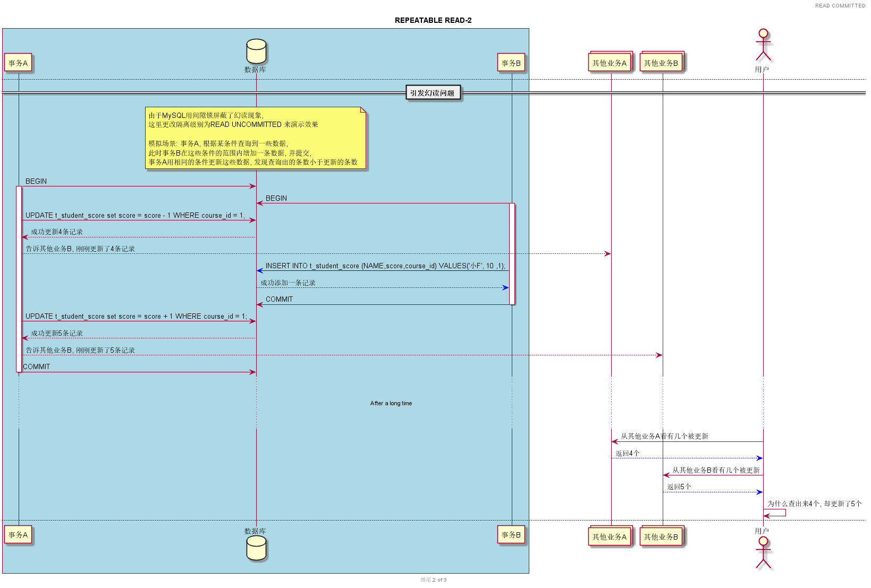The height and width of the screenshot is (588, 871).
Task: Click the 成功更新5条记录 reply label
Action: click(x=57, y=333)
